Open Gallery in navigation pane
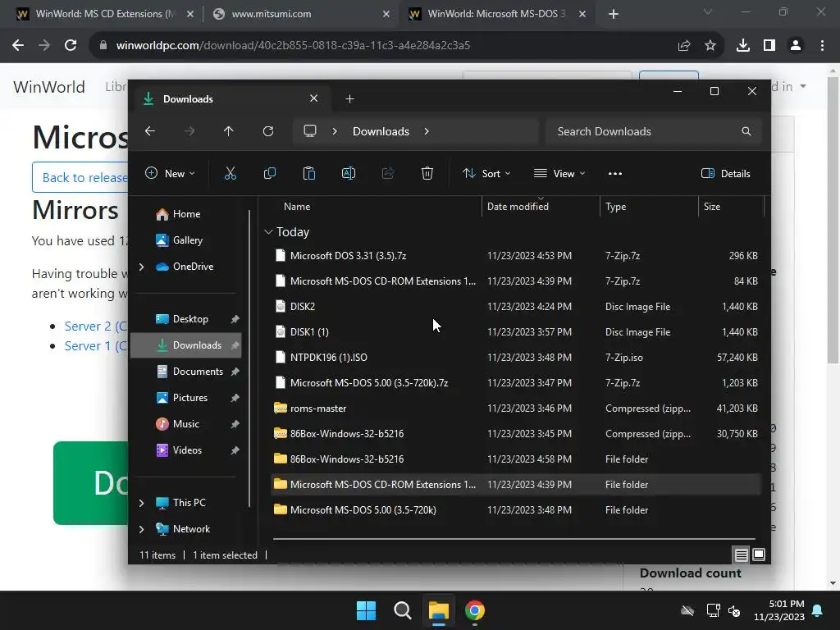The width and height of the screenshot is (840, 630). tap(186, 240)
